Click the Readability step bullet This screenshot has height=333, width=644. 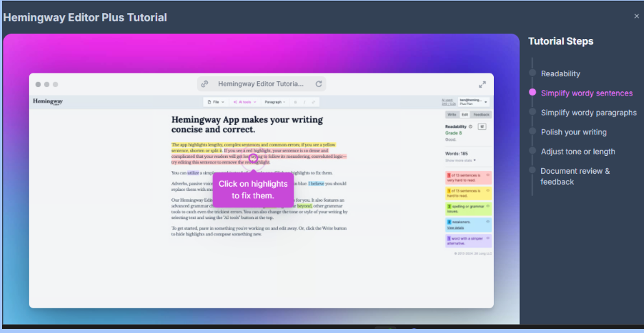click(532, 73)
